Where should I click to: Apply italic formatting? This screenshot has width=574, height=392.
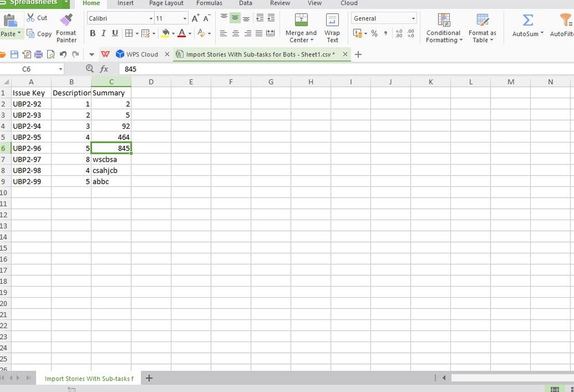click(104, 33)
